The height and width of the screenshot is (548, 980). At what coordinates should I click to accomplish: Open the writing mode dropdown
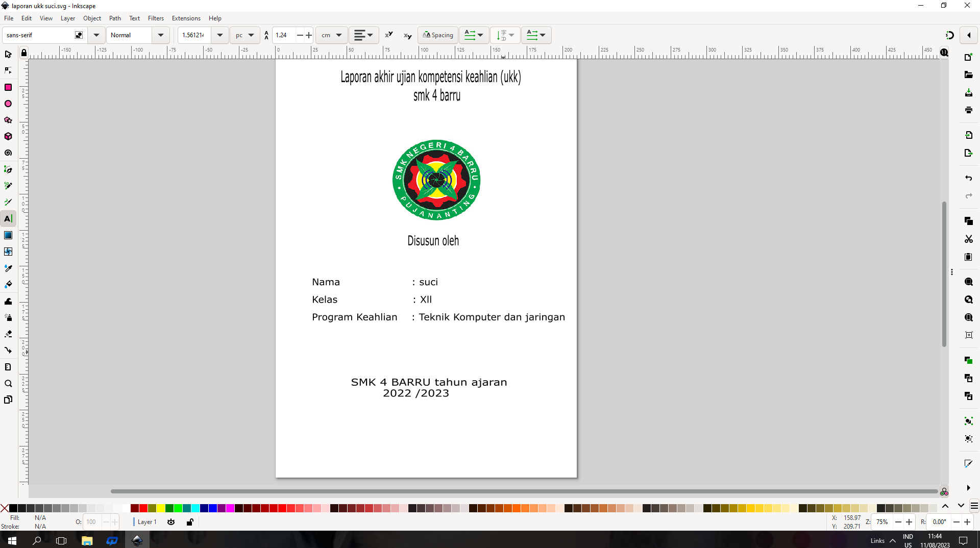[474, 35]
